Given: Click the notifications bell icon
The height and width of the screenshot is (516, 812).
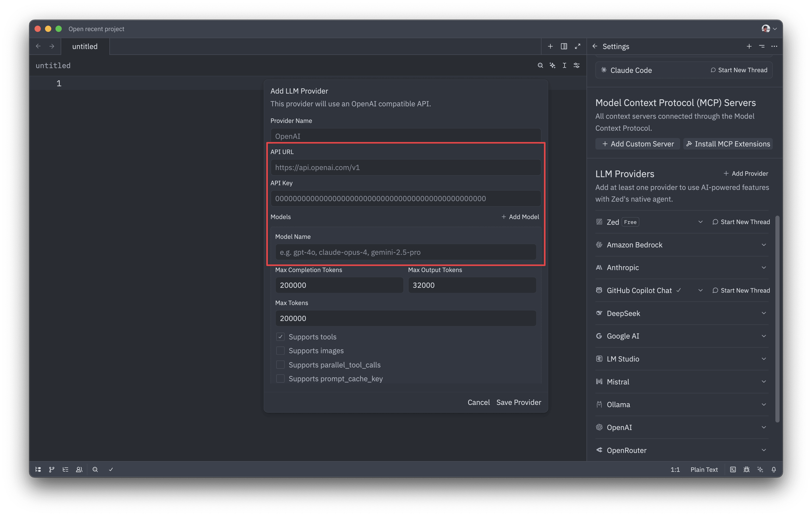Looking at the screenshot, I should [774, 469].
